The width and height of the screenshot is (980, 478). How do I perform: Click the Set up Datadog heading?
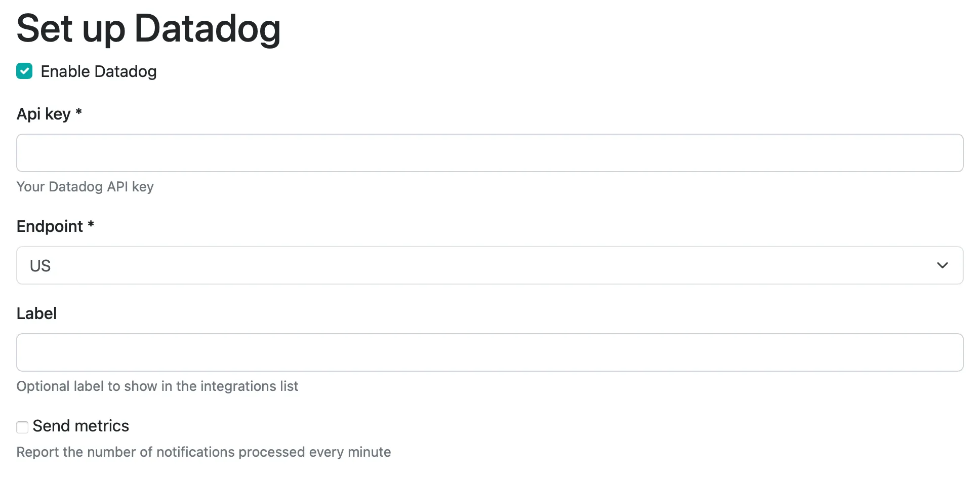click(x=149, y=29)
